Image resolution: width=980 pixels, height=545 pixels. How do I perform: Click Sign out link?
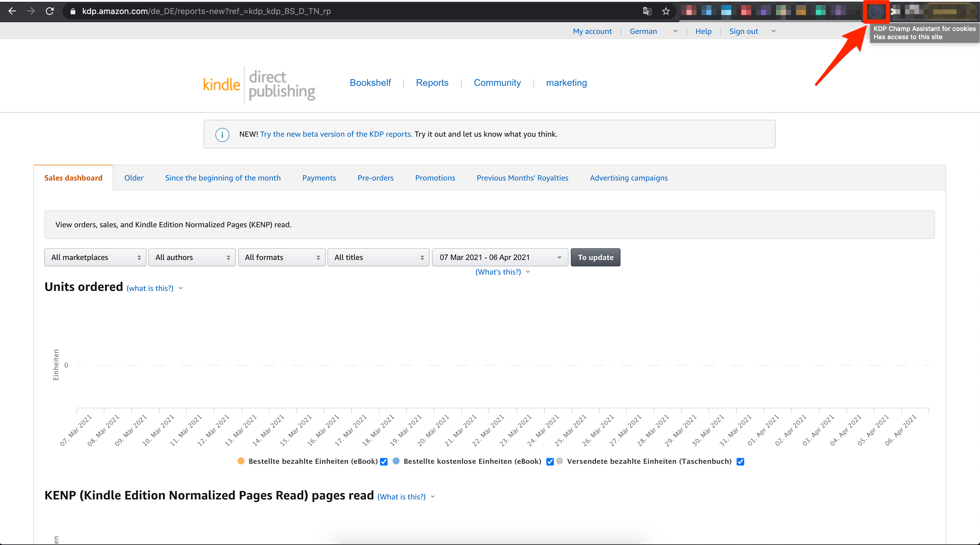tap(743, 31)
